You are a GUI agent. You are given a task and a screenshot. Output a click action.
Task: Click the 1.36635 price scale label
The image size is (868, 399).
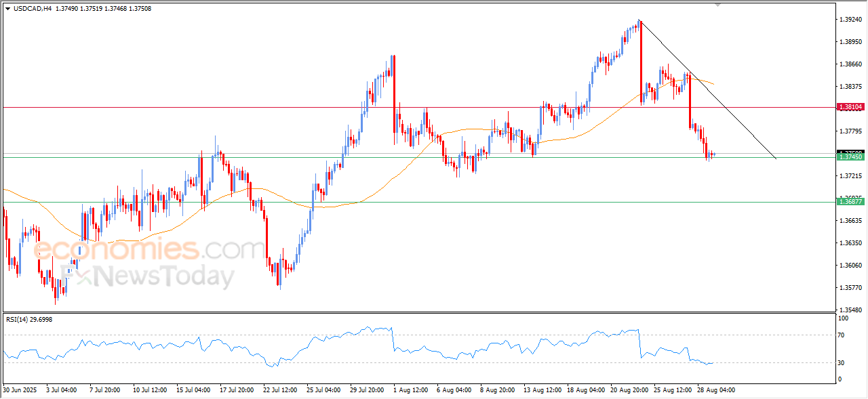[850, 221]
